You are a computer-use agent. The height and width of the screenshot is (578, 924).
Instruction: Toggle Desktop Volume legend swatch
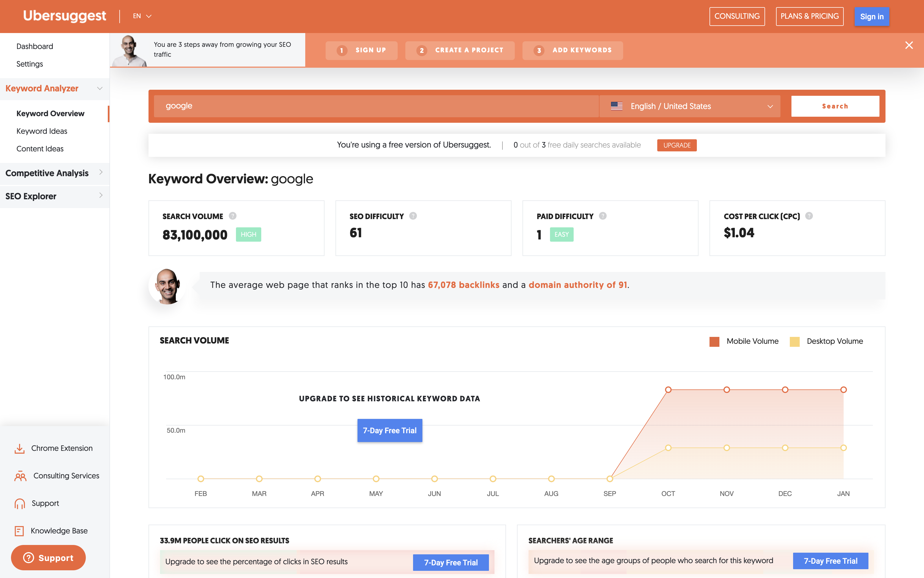click(x=794, y=341)
